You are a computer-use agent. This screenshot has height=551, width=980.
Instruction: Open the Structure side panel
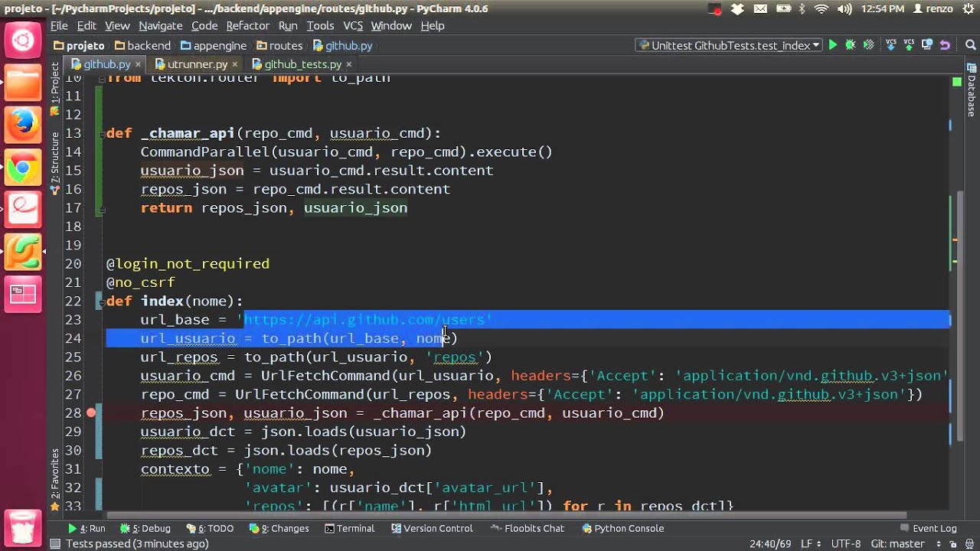[x=54, y=161]
